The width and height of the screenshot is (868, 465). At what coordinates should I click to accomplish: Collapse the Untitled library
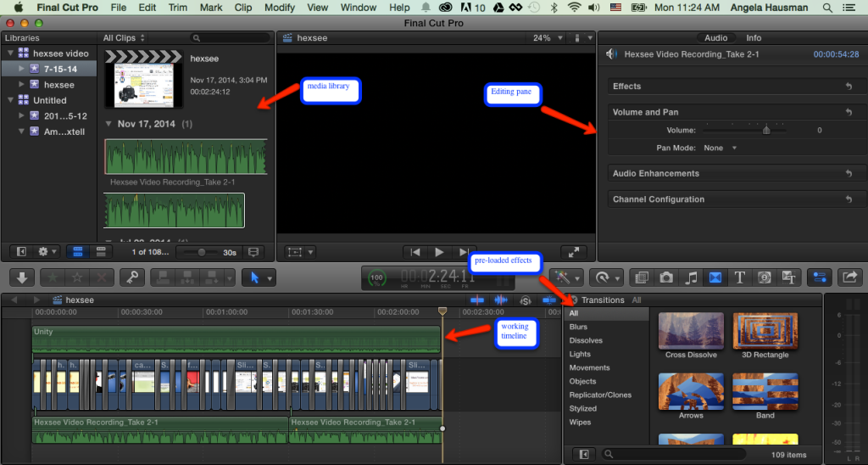pos(10,100)
